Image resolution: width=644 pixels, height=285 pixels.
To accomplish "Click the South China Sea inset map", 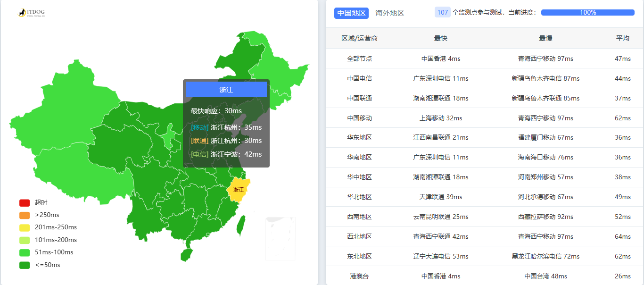I will point(280,238).
